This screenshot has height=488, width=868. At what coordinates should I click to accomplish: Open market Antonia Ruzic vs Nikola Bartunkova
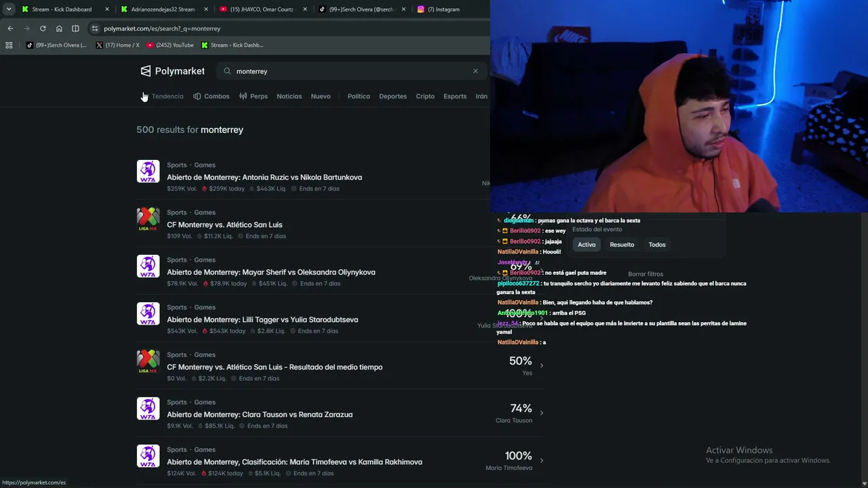coord(264,177)
